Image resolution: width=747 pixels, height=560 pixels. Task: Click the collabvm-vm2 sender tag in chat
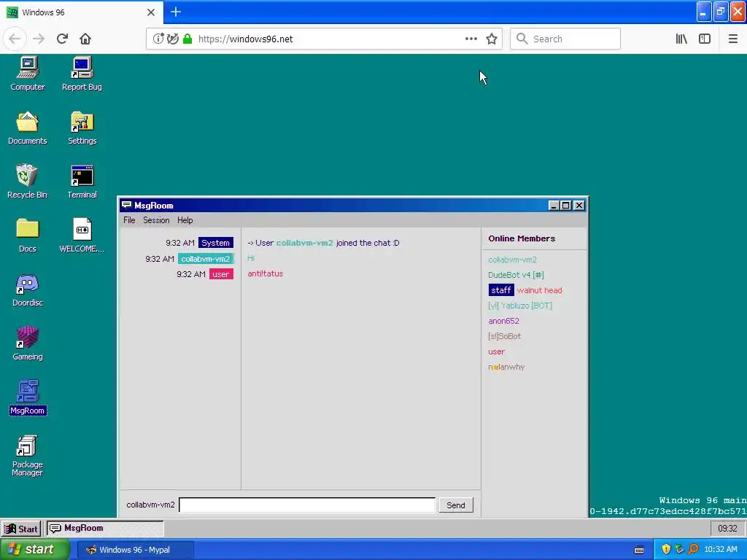(205, 259)
